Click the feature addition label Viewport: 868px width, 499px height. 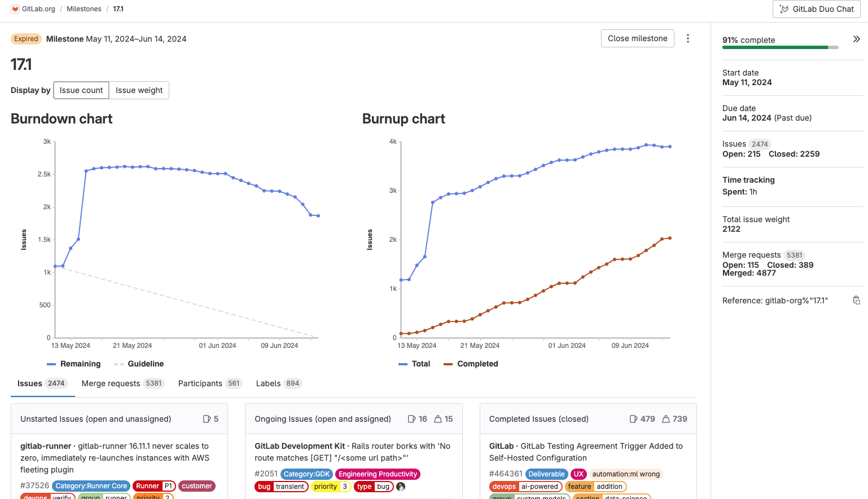click(595, 487)
